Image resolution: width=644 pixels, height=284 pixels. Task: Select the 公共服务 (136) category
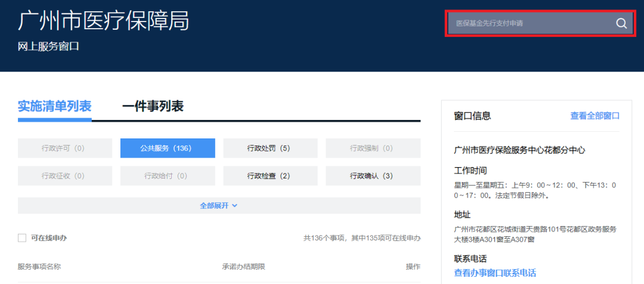pyautogui.click(x=167, y=148)
